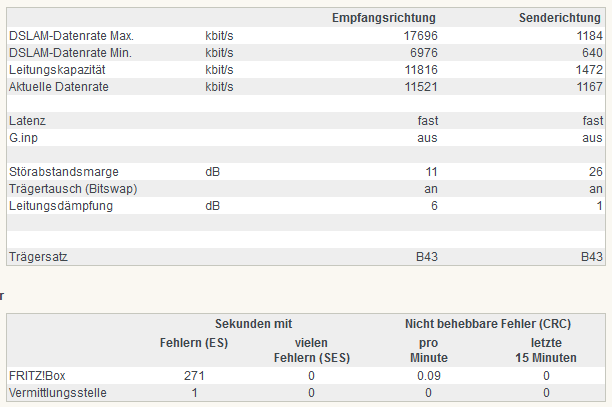Image resolution: width=612 pixels, height=407 pixels.
Task: Click the Latenz row label
Action: (x=27, y=121)
